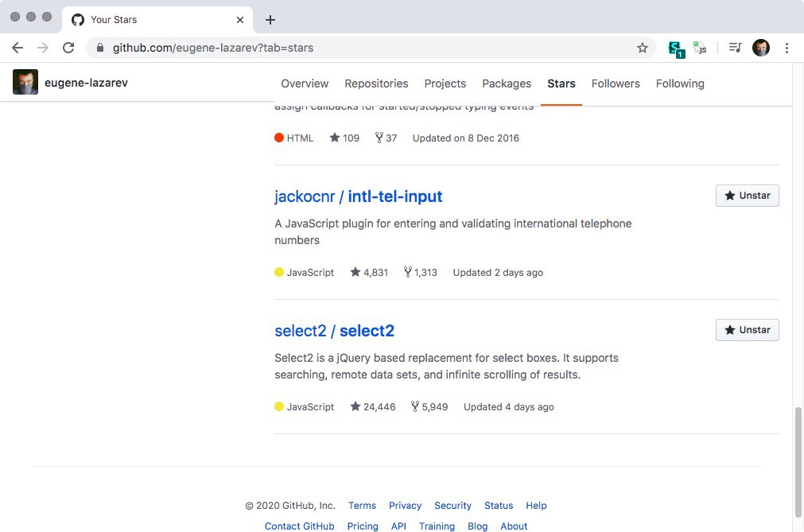Image resolution: width=804 pixels, height=532 pixels.
Task: Click the 'Updated 4 days ago' text
Action: [509, 406]
